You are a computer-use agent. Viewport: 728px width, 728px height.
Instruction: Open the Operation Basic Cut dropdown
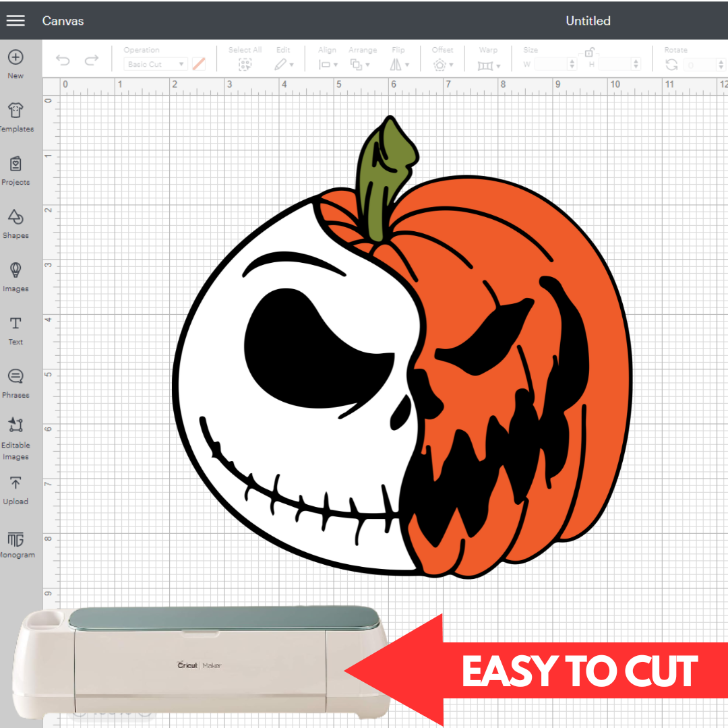(x=156, y=64)
